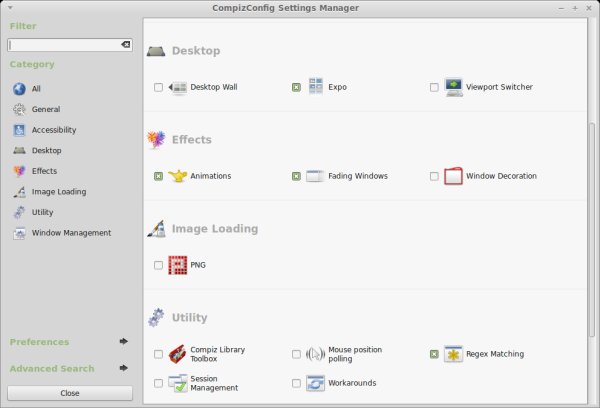Disable the Regex Matching checkbox
Viewport: 600px width, 408px height.
click(x=434, y=354)
